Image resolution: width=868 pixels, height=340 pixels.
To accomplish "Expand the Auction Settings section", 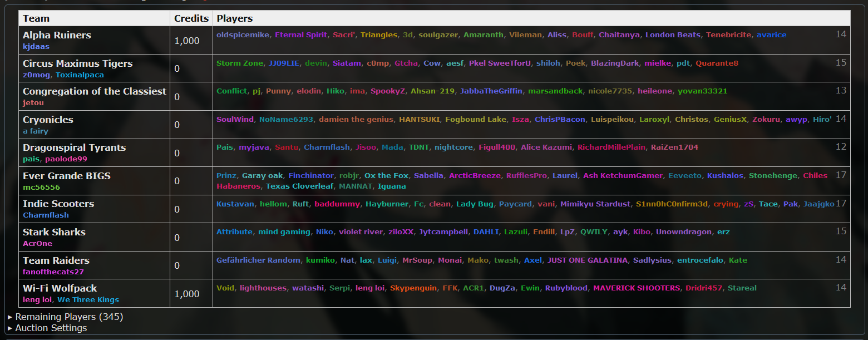I will [x=48, y=328].
